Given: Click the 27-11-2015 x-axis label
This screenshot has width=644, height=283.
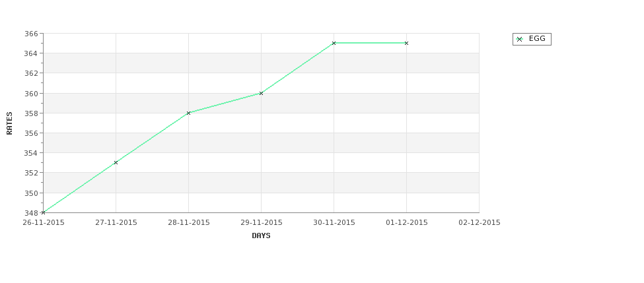Looking at the screenshot, I should coord(116,222).
